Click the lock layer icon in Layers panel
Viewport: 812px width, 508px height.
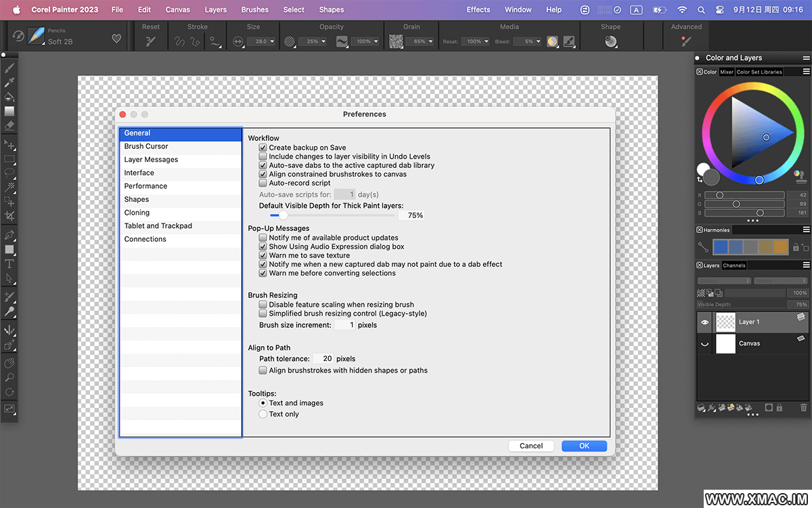[780, 408]
